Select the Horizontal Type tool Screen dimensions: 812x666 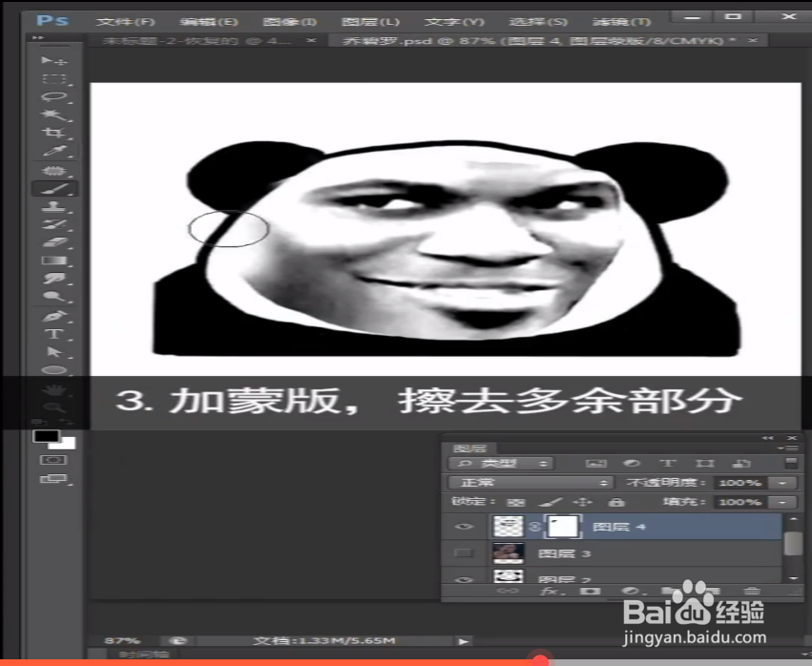click(53, 334)
